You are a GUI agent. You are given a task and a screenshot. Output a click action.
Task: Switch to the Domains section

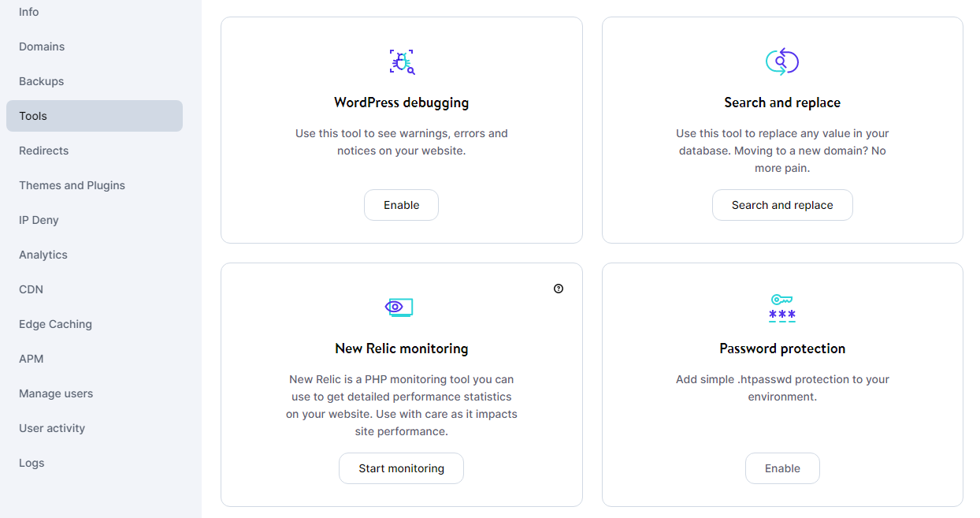tap(42, 47)
